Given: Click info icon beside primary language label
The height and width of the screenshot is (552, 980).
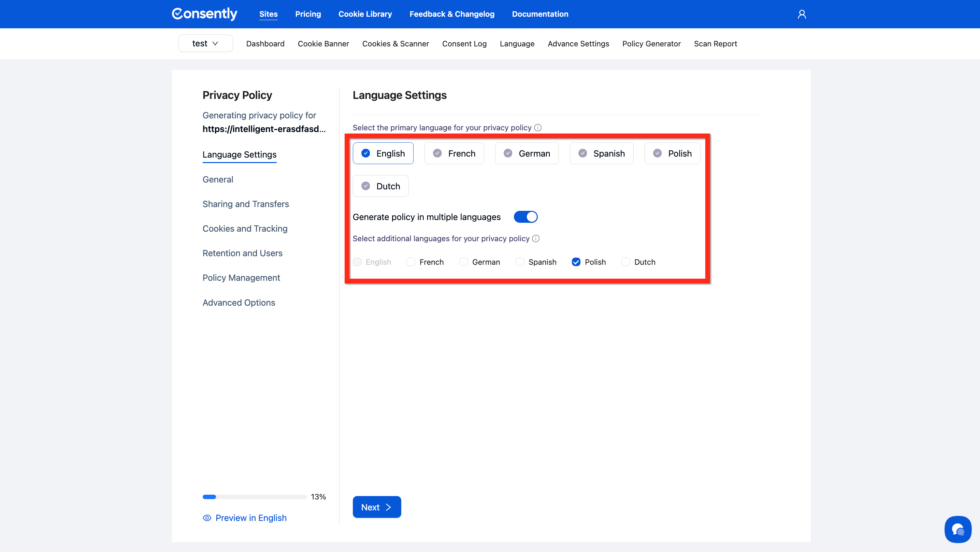Looking at the screenshot, I should tap(537, 128).
